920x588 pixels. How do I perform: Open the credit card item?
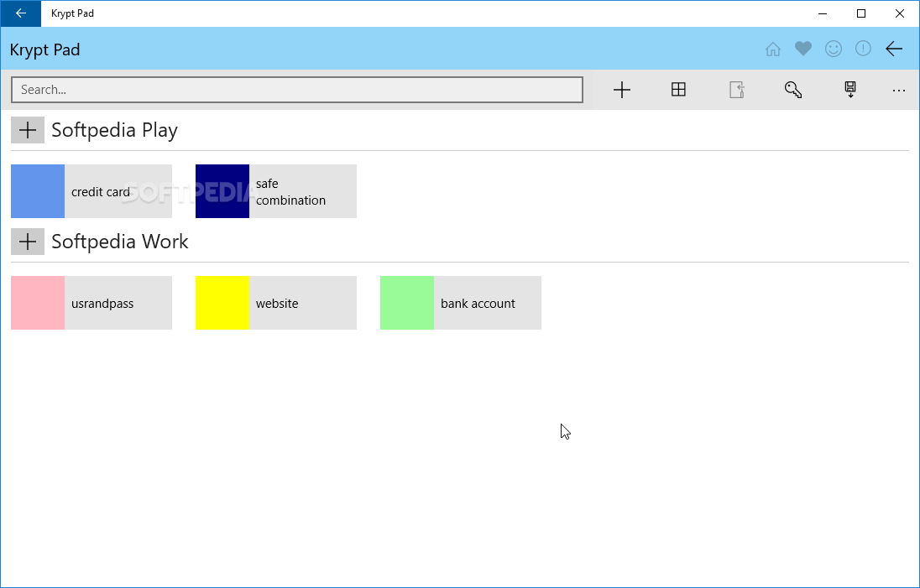91,191
